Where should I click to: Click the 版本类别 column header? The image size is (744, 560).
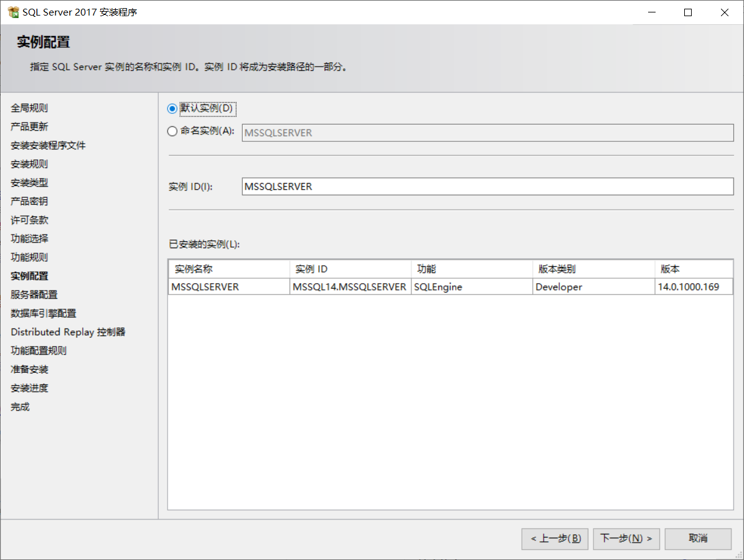pos(593,269)
